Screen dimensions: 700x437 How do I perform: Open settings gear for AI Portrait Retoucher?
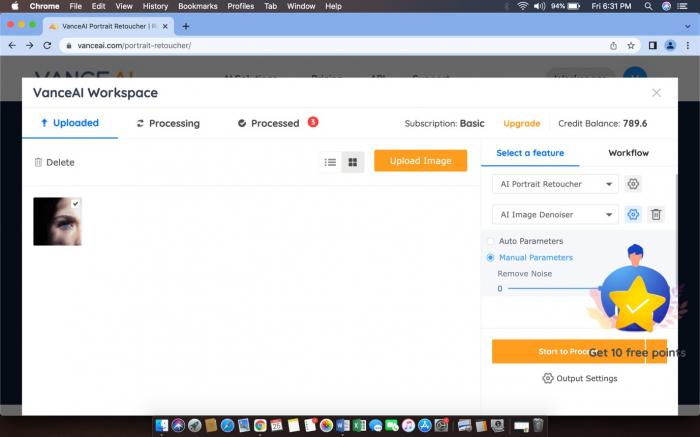pyautogui.click(x=633, y=184)
